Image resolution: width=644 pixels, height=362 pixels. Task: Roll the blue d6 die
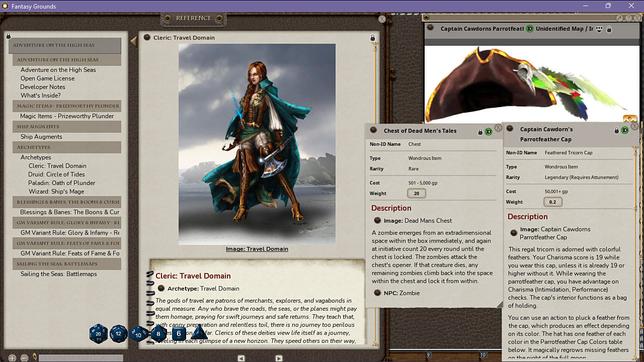click(x=179, y=333)
